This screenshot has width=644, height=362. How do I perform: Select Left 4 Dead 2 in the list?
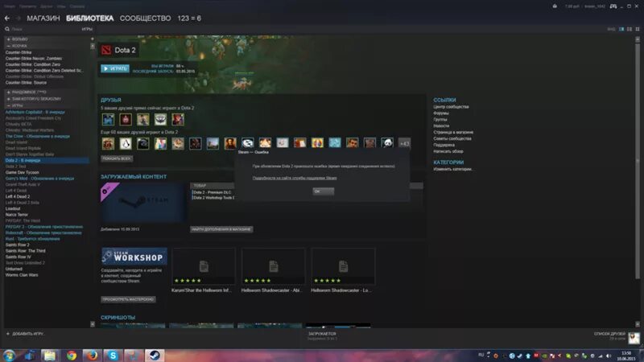point(18,196)
